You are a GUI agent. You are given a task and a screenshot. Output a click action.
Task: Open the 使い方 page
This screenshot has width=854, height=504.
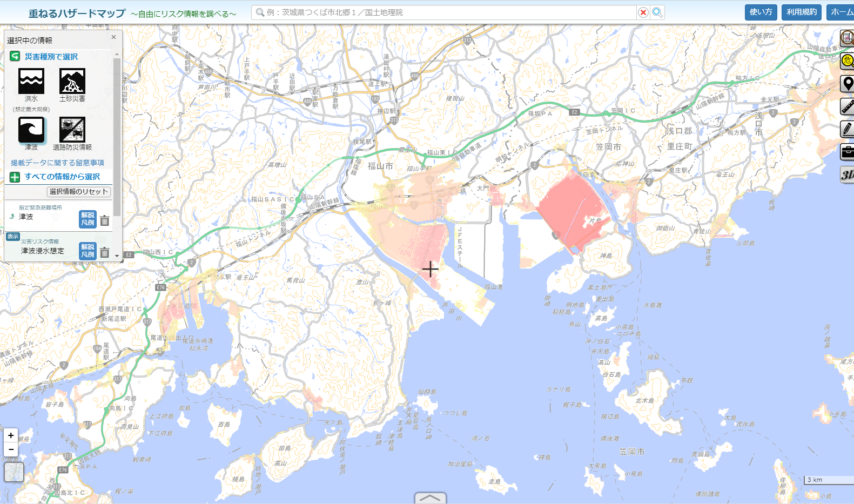[x=761, y=12]
